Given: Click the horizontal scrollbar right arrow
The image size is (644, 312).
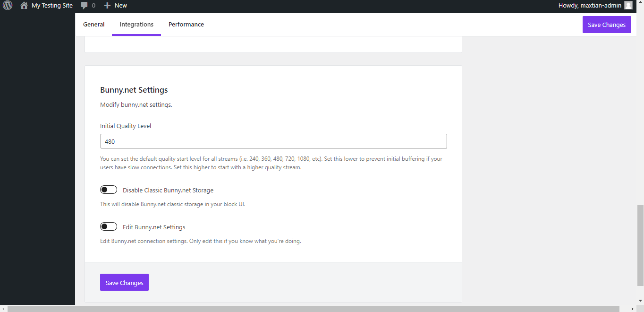Looking at the screenshot, I should (633, 309).
